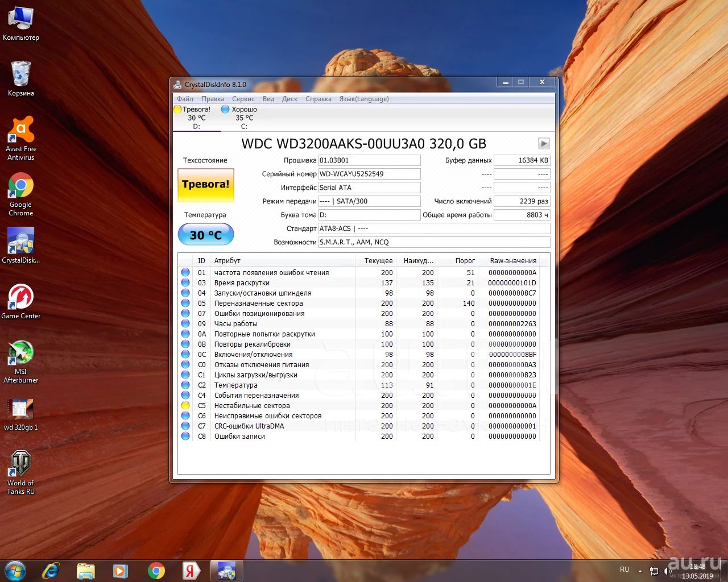Image resolution: width=728 pixels, height=582 pixels.
Task: Click the Режим передачи SATA/300 field
Action: (x=369, y=201)
